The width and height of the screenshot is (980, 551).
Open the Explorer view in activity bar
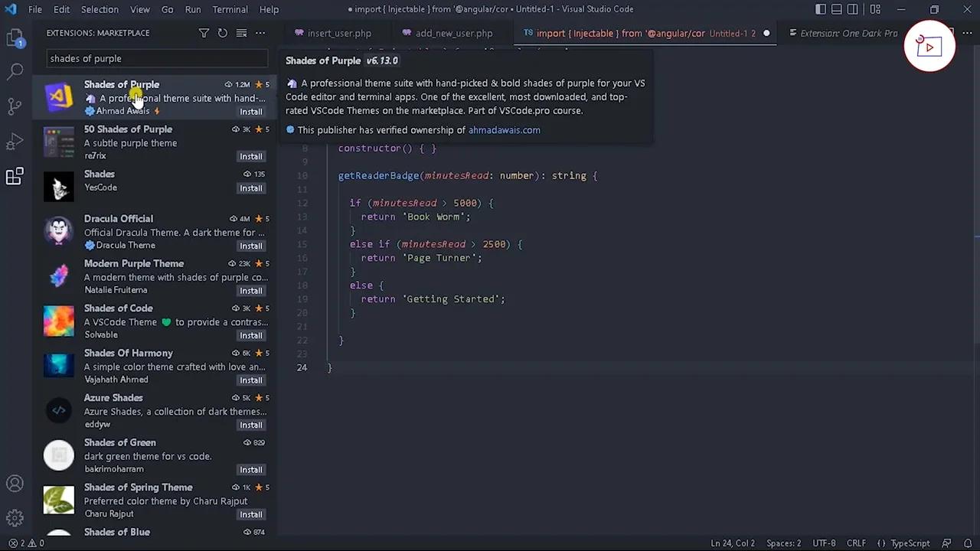click(15, 36)
